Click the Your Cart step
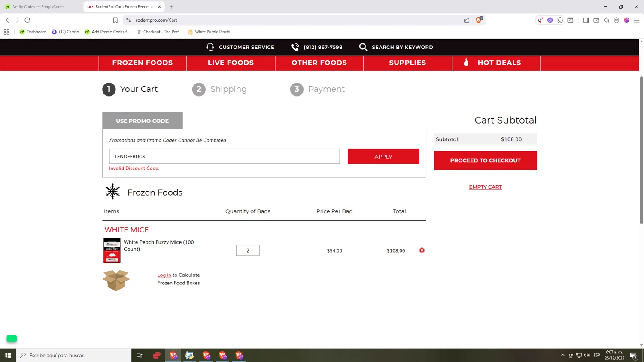 coord(130,89)
